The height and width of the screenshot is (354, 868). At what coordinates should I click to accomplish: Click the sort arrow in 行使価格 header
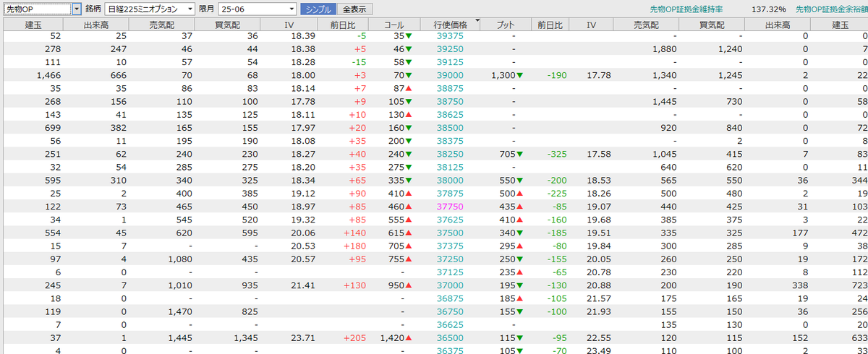click(x=476, y=22)
